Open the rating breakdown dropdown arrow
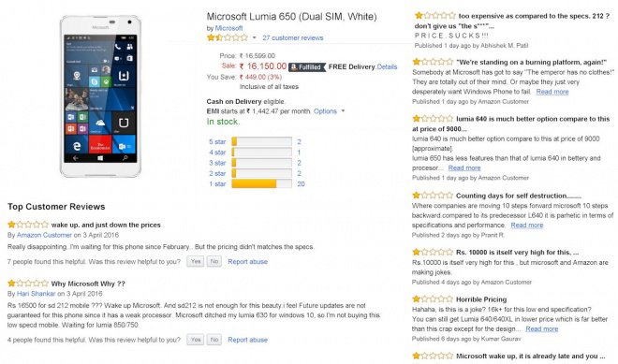 (x=254, y=37)
